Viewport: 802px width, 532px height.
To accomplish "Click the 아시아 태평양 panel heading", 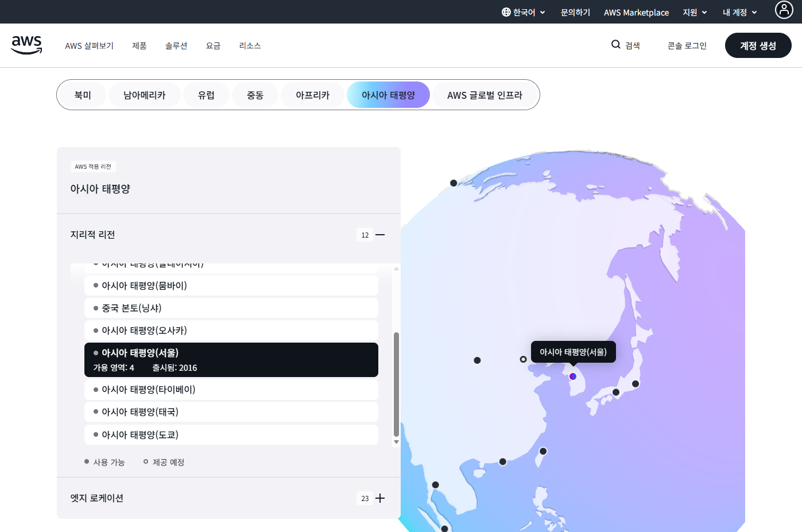I will (100, 189).
